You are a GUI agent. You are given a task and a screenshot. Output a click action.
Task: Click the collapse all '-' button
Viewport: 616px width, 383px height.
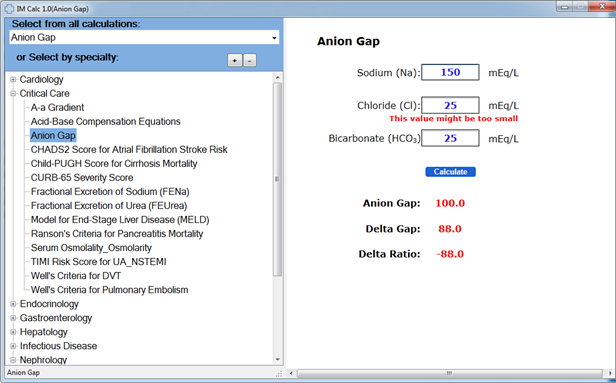tap(250, 60)
